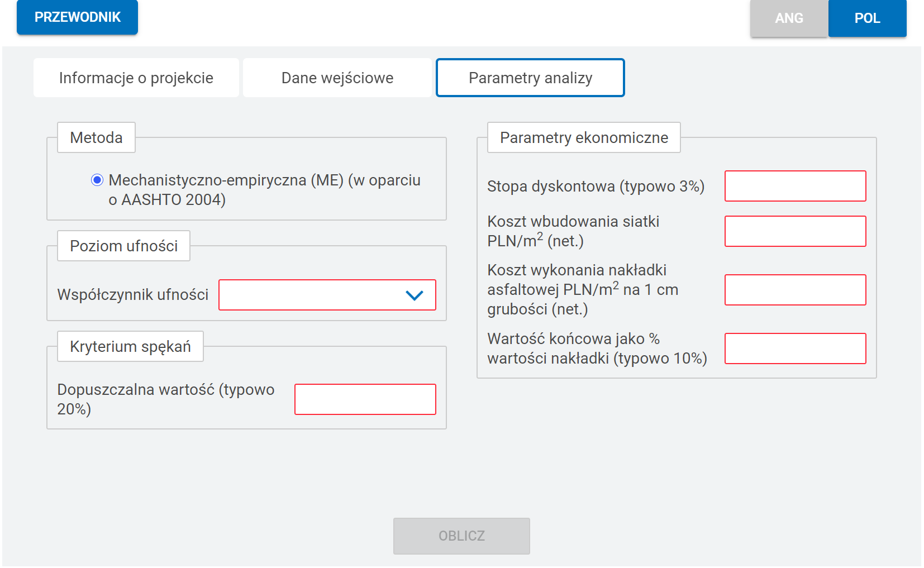Click the Stopa dyskontowa input field
This screenshot has width=924, height=568.
click(x=795, y=187)
